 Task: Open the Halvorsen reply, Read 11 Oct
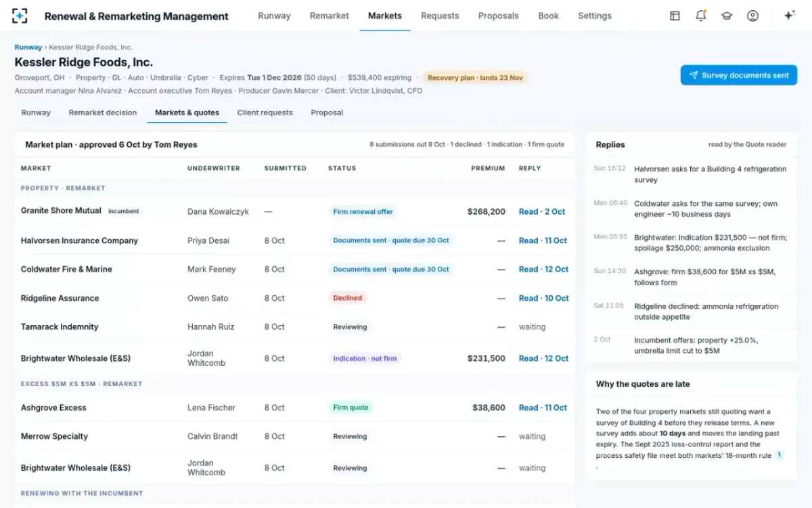[543, 240]
